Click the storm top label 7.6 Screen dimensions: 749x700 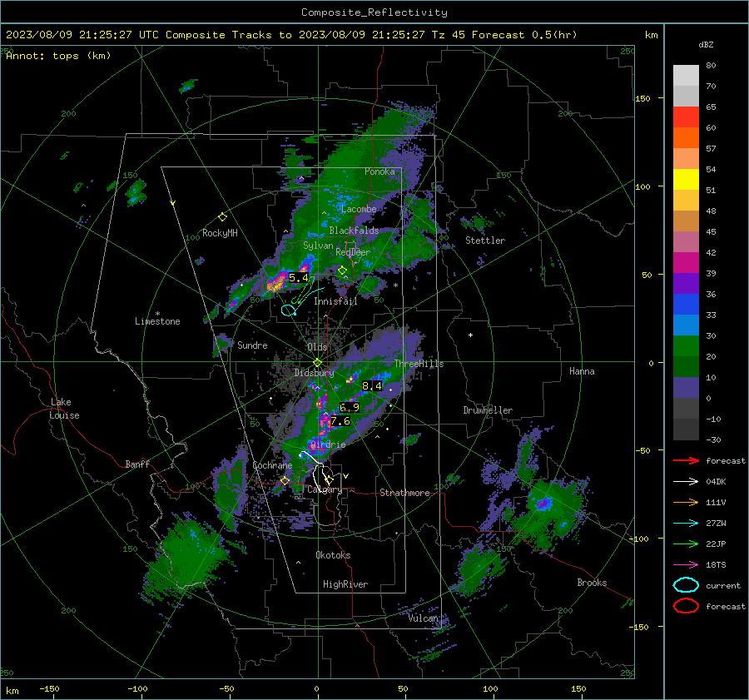(340, 421)
